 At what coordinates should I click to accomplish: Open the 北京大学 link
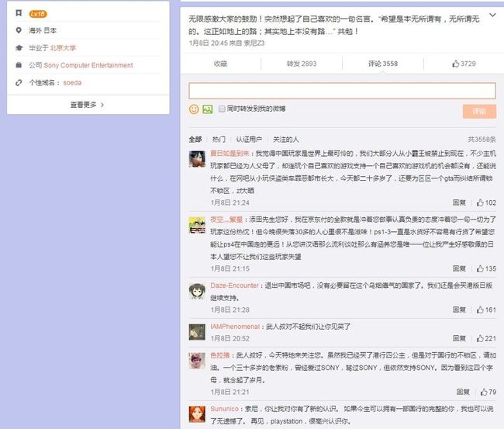pos(63,48)
